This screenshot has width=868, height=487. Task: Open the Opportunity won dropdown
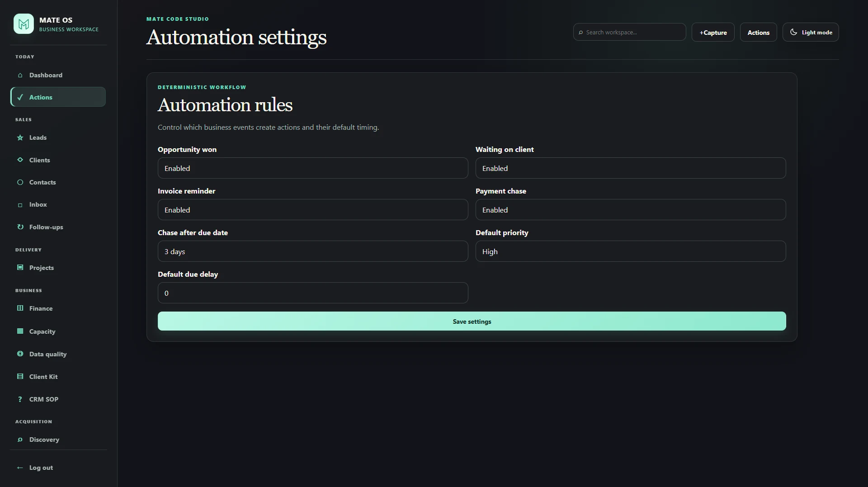[x=313, y=168]
